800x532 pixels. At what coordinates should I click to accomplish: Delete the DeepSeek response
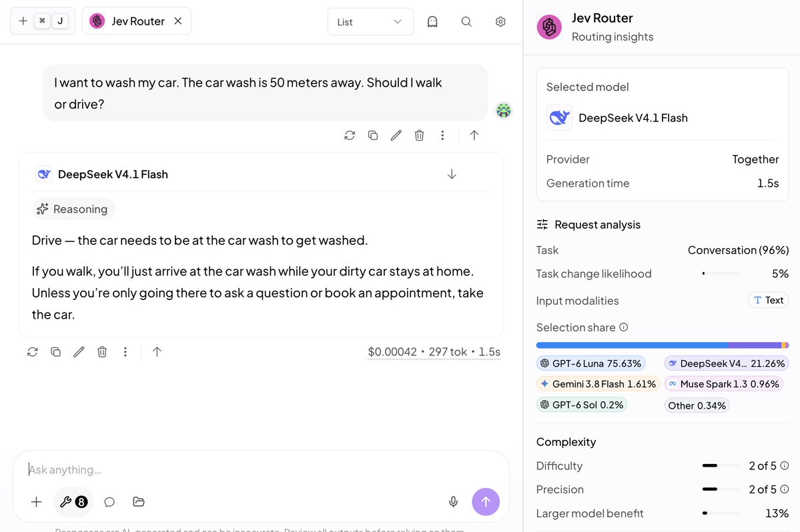(102, 351)
